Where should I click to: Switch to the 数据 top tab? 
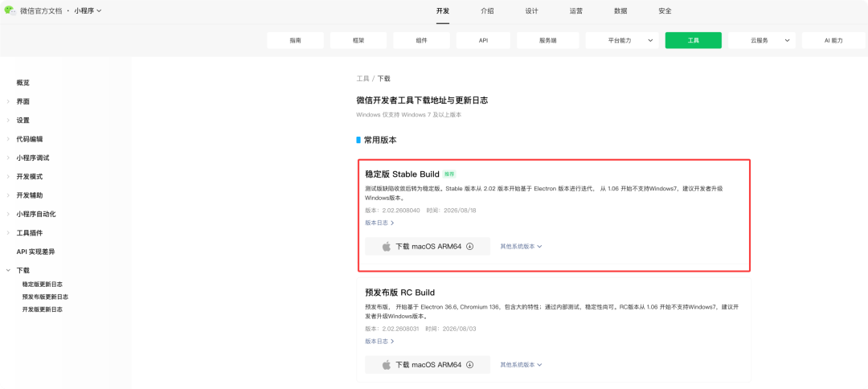tap(620, 11)
